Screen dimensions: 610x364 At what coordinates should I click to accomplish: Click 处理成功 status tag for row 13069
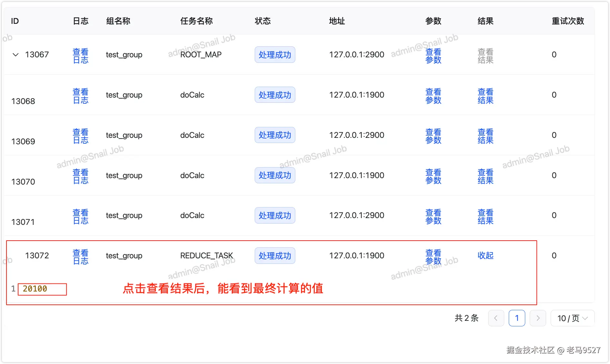pyautogui.click(x=275, y=135)
